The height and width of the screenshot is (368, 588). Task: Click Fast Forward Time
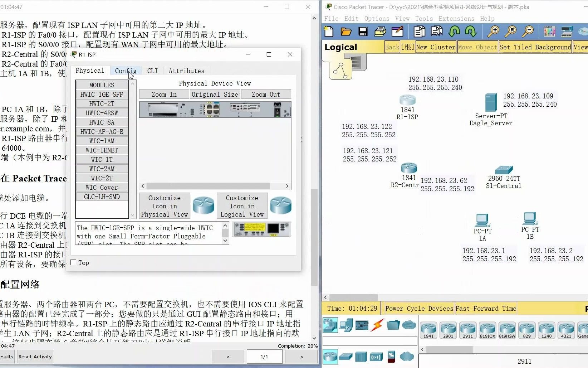485,308
